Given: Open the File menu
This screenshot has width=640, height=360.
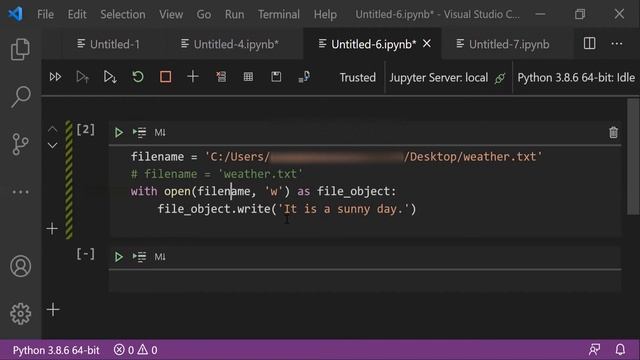Looking at the screenshot, I should 45,14.
